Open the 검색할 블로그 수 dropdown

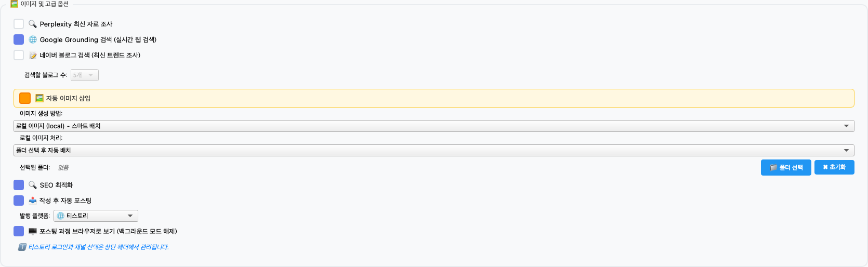click(84, 75)
